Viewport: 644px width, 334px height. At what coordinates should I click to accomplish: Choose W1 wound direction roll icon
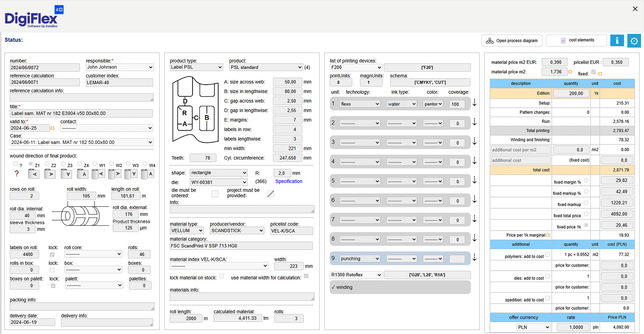pos(99,174)
